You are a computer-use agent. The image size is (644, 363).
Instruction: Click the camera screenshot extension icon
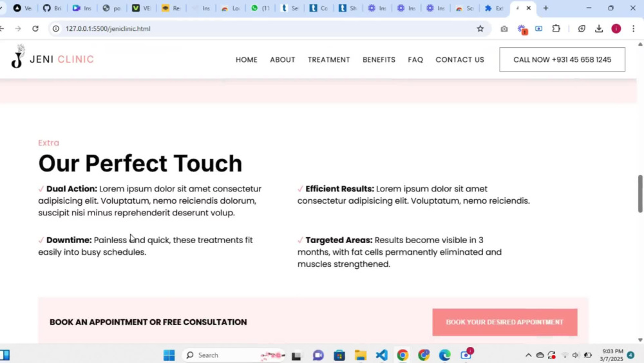pyautogui.click(x=504, y=29)
